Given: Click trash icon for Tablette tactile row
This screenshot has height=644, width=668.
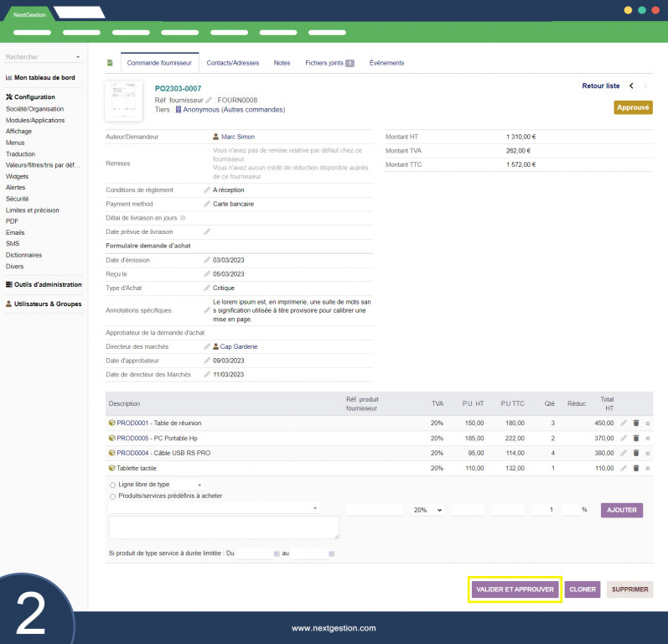Looking at the screenshot, I should (x=635, y=468).
